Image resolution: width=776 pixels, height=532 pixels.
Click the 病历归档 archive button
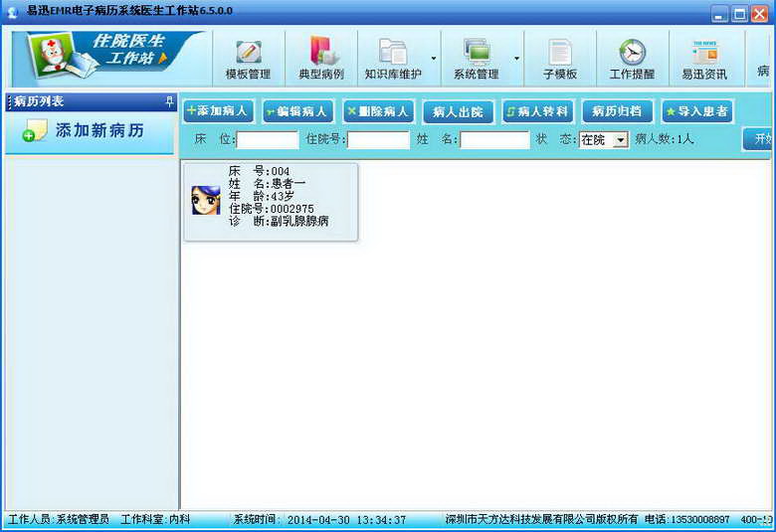[617, 111]
